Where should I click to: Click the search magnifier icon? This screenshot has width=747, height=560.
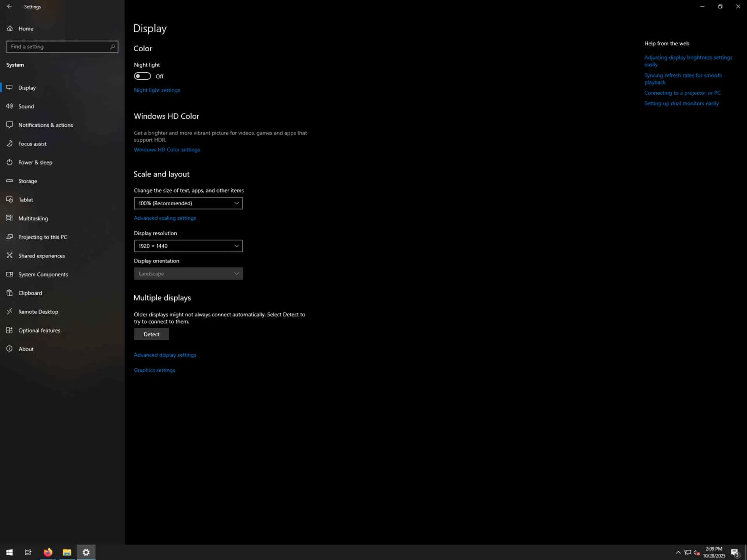point(112,47)
